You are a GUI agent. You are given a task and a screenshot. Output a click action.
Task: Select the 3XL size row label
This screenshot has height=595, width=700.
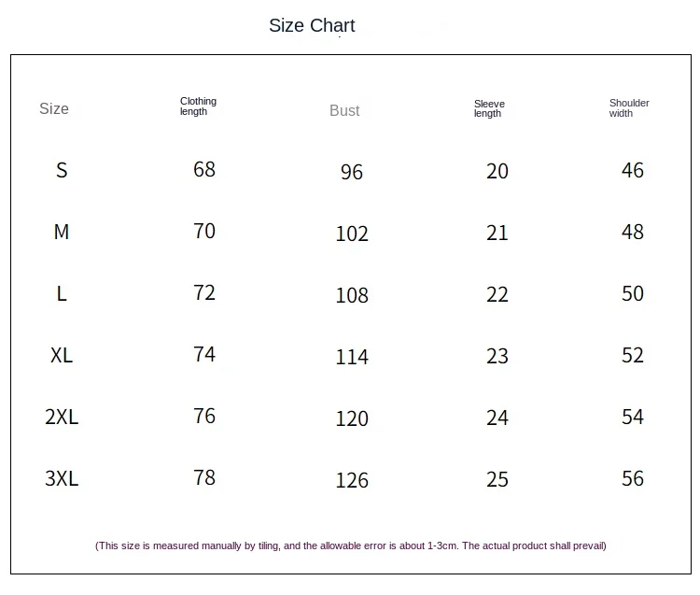coord(62,478)
